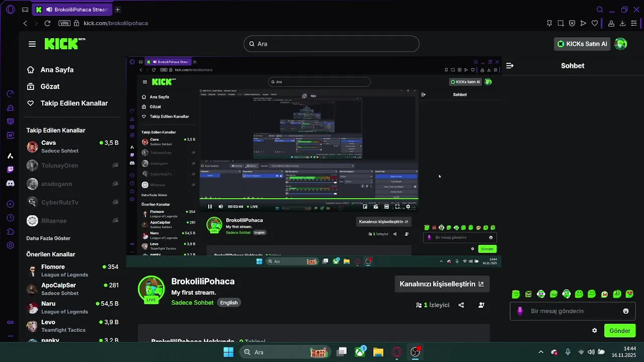Click the English language tag

(228, 303)
